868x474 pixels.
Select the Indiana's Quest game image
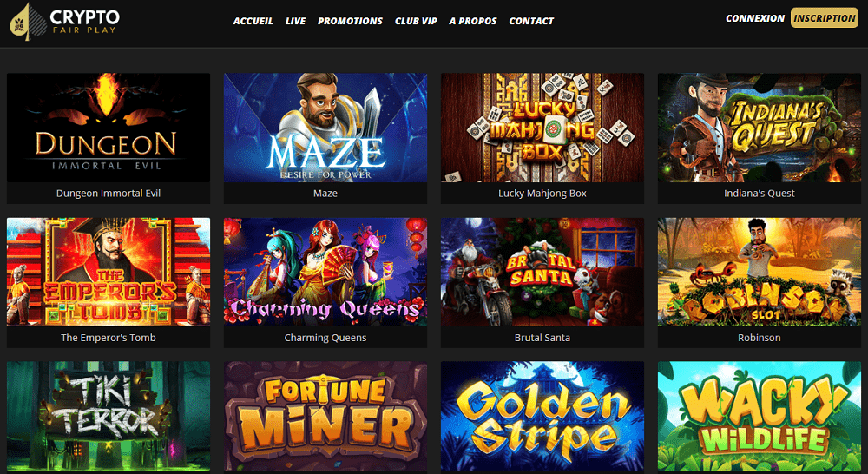759,128
